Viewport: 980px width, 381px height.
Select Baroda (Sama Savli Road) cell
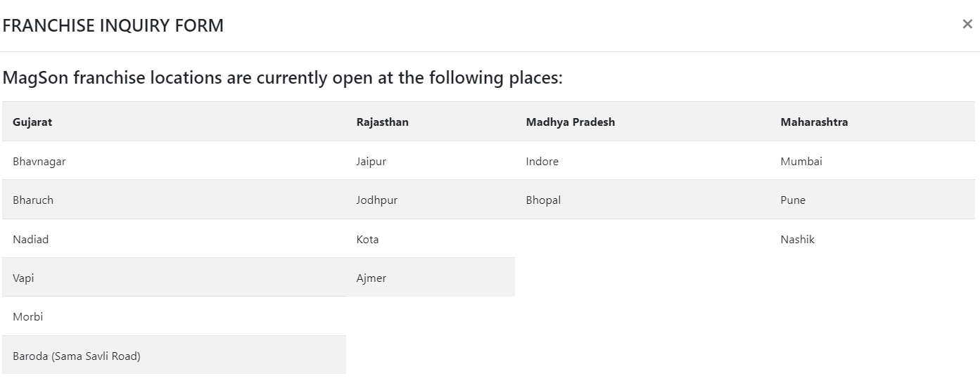point(174,356)
